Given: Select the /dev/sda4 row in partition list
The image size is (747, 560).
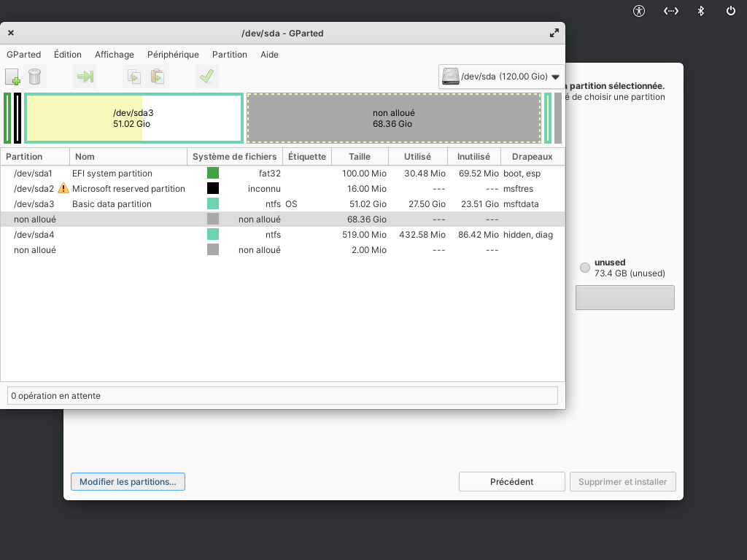Looking at the screenshot, I should tap(283, 235).
